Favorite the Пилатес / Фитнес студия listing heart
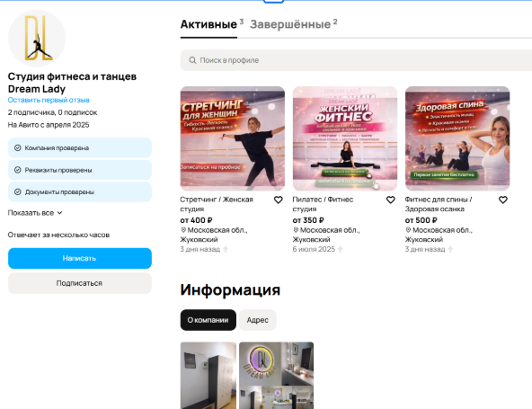 391,200
